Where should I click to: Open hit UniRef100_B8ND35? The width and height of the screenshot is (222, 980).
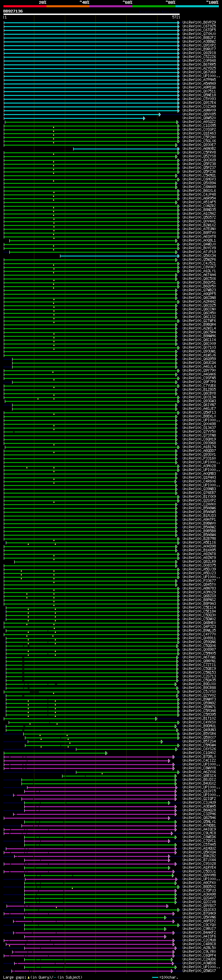[x=199, y=210]
